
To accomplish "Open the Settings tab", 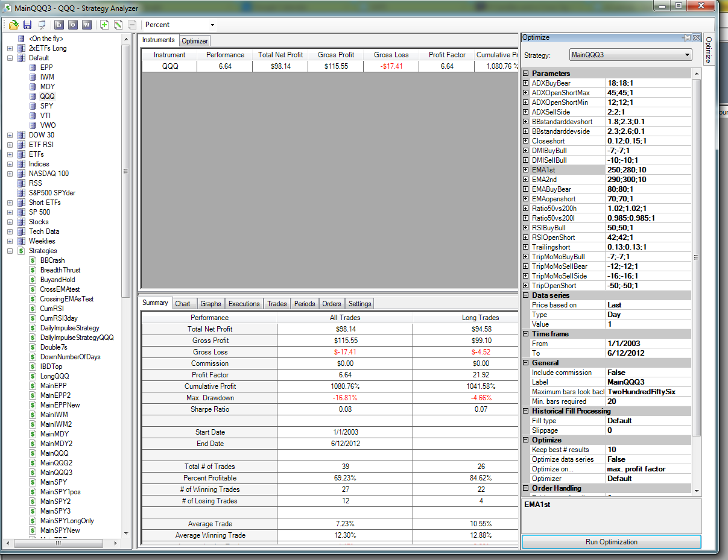I will (360, 304).
